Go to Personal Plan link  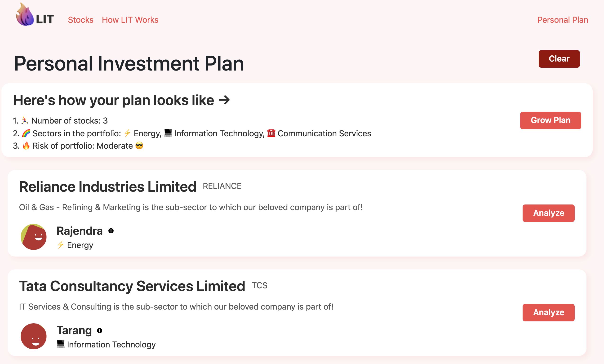coord(563,20)
